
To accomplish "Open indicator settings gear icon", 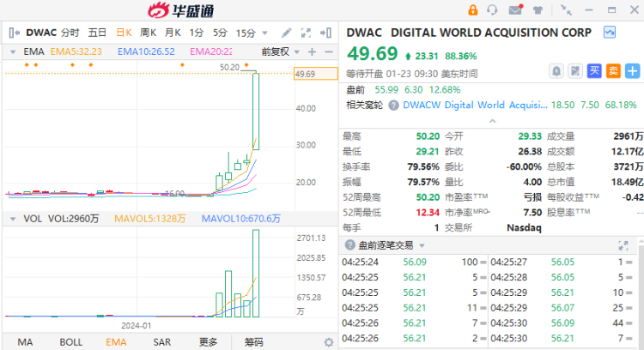I will tap(329, 342).
